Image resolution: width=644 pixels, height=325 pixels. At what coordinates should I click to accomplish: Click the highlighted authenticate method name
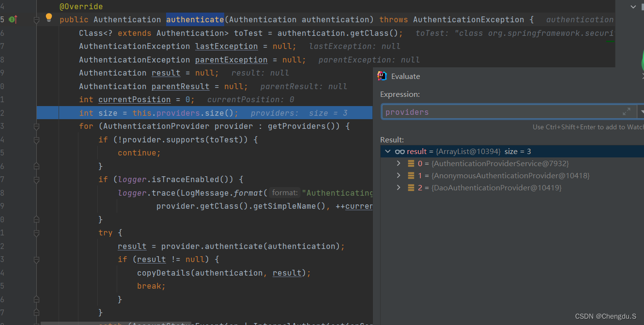[x=195, y=19]
